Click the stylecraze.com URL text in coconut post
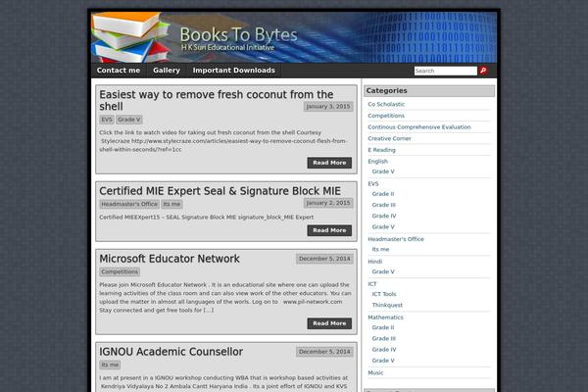Viewport: 588px width, 392px height. (222, 145)
